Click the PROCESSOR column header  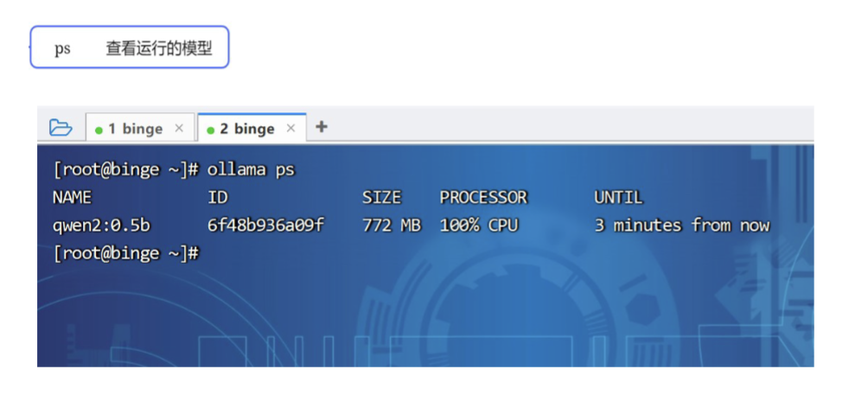point(483,197)
